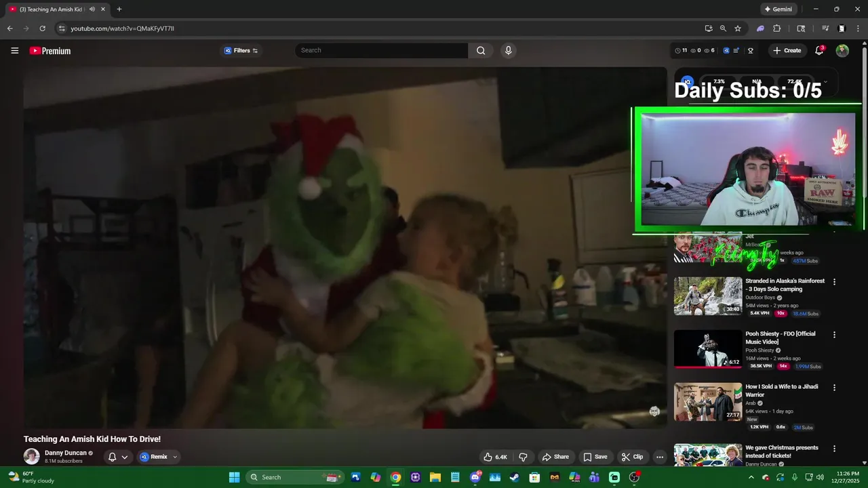868x488 pixels.
Task: Save the video to a playlist
Action: pyautogui.click(x=595, y=457)
